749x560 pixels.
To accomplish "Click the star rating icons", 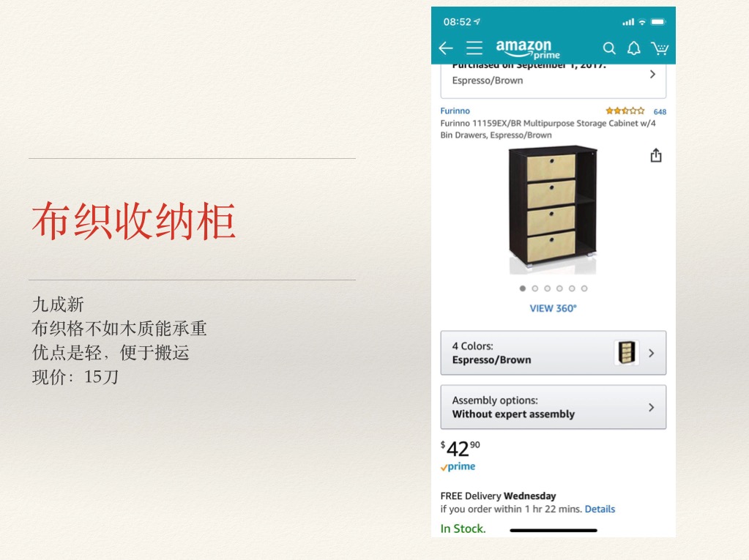I will point(625,111).
